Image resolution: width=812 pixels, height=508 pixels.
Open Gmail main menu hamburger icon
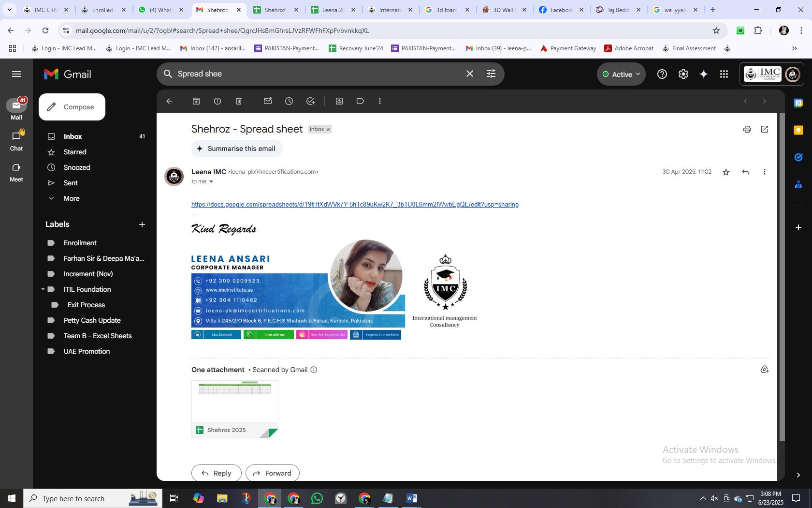point(16,74)
